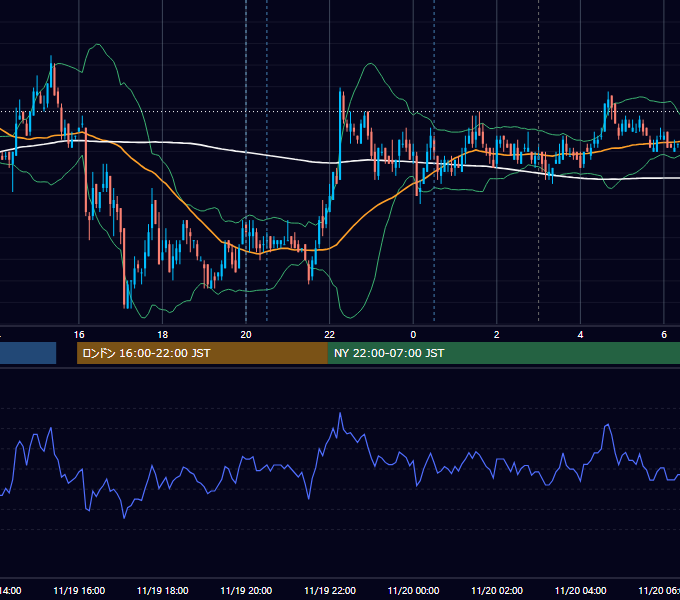680x600 pixels.
Task: Click the 11/19 22:00 date label
Action: pos(330,590)
